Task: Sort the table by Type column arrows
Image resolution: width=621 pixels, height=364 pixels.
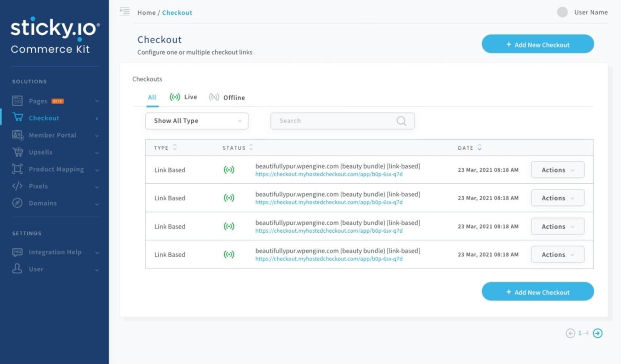Action: (x=175, y=147)
